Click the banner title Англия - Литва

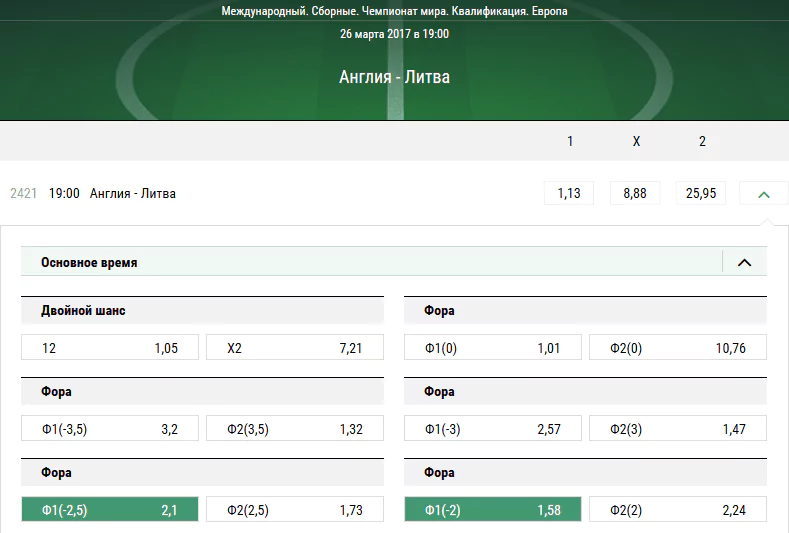(394, 77)
